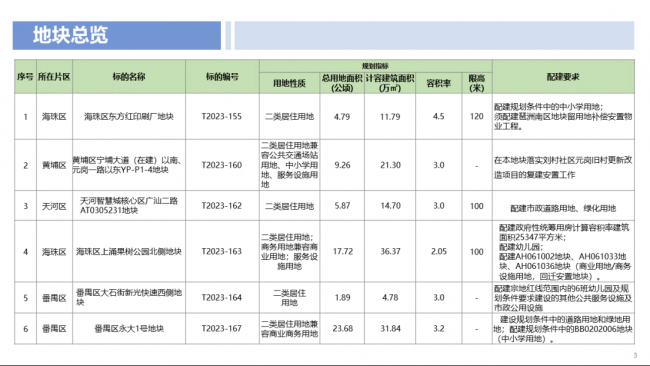Click the light blue header bar
Viewport: 650px width, 366px height.
434,36
